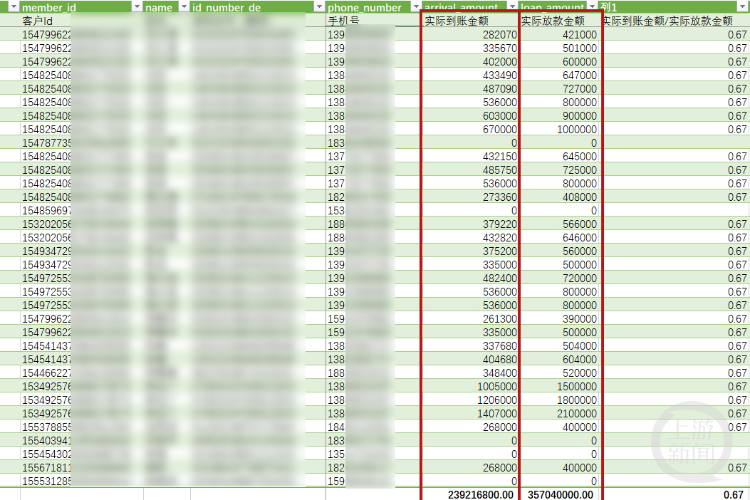This screenshot has width=750, height=500.
Task: Select total cell 239216800.00
Action: pyautogui.click(x=470, y=494)
